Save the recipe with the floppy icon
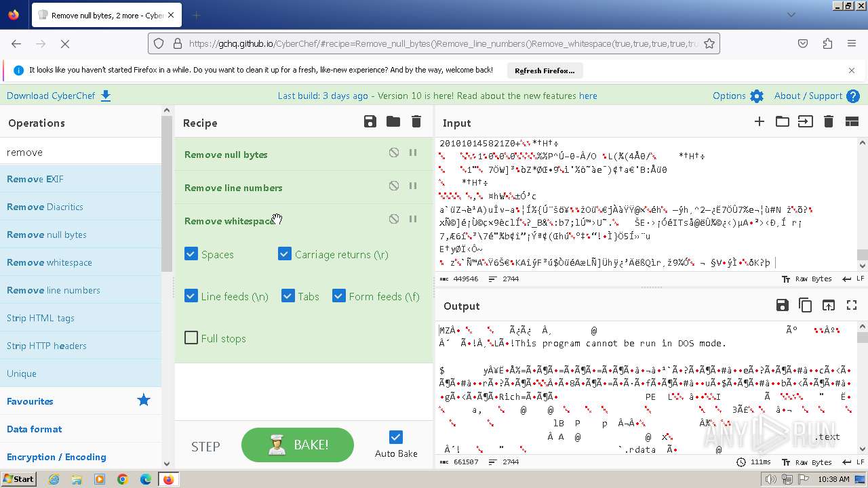 (370, 122)
